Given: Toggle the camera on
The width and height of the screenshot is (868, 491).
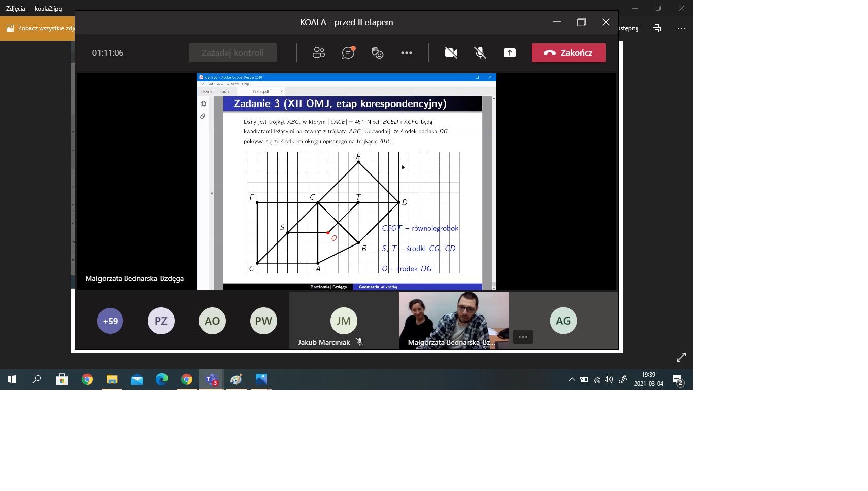Looking at the screenshot, I should [451, 53].
